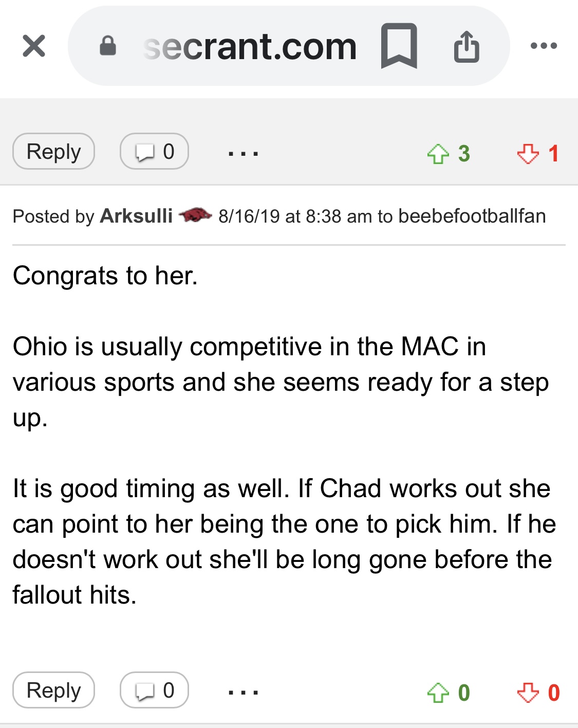Image resolution: width=578 pixels, height=728 pixels.
Task: Upvote Arksulli's post
Action: pos(438,693)
